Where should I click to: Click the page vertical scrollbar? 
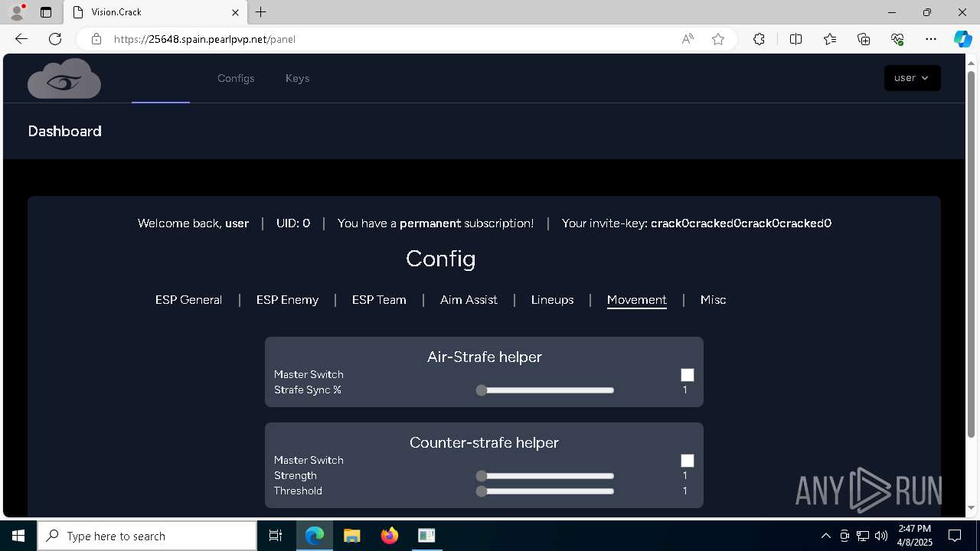(972, 253)
